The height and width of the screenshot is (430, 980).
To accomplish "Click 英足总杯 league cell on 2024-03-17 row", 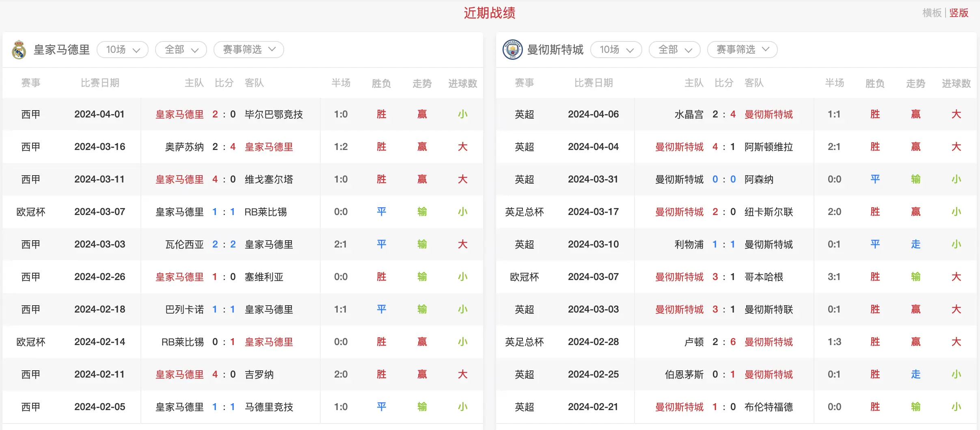I will coord(524,212).
